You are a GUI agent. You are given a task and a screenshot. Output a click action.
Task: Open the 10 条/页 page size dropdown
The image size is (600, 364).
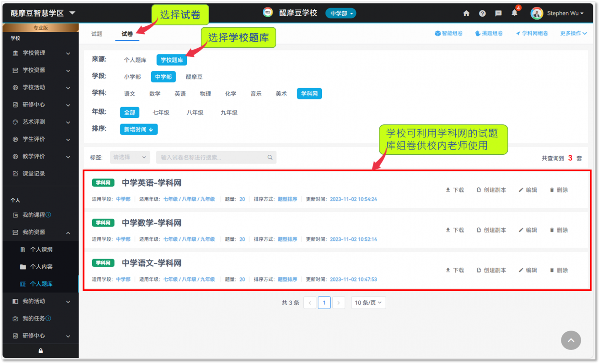tap(368, 303)
